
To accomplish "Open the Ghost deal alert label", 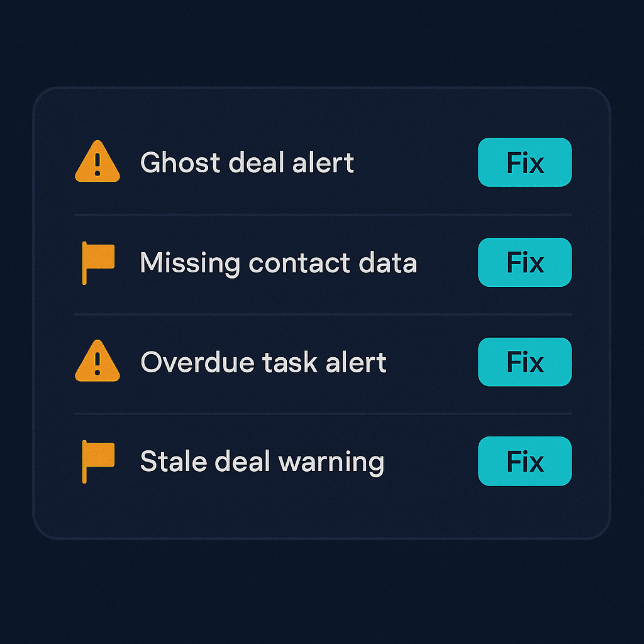I will [x=247, y=163].
